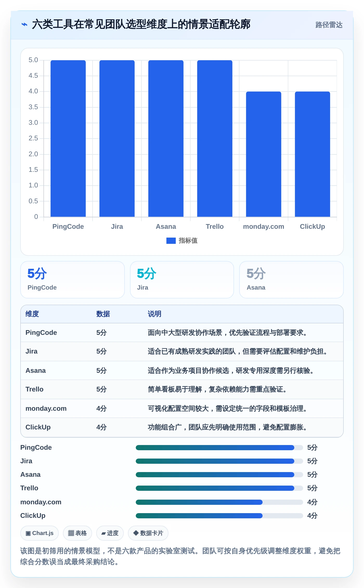Click the Trello bar in the chart

coord(215,139)
